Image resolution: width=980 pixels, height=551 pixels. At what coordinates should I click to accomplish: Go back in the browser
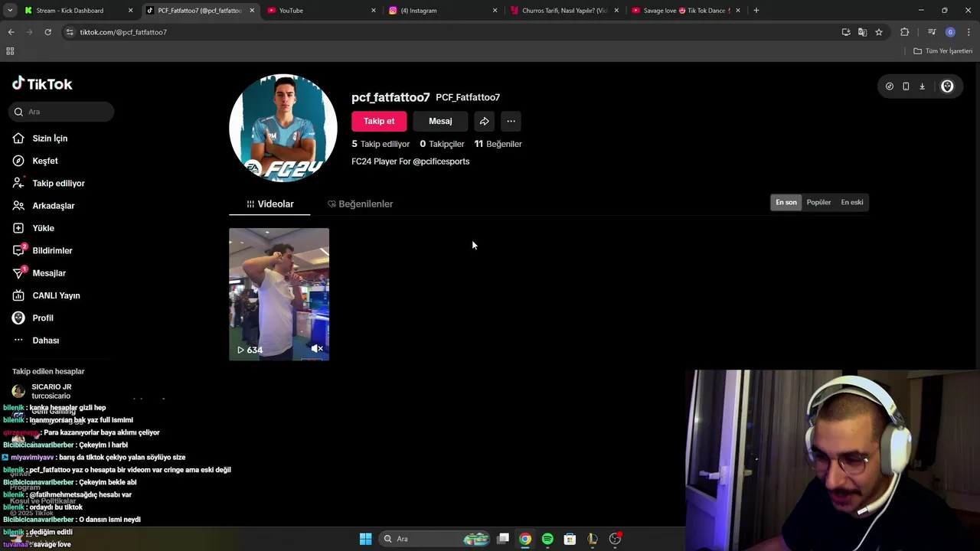coord(11,32)
